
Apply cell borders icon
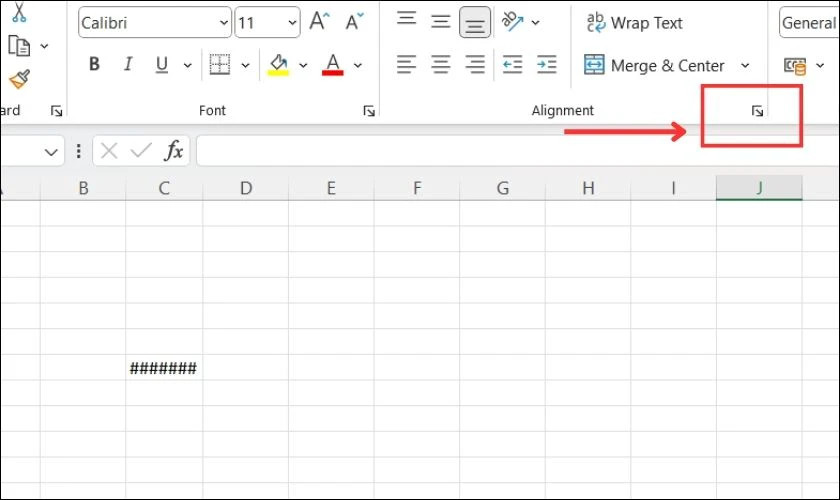(x=220, y=64)
